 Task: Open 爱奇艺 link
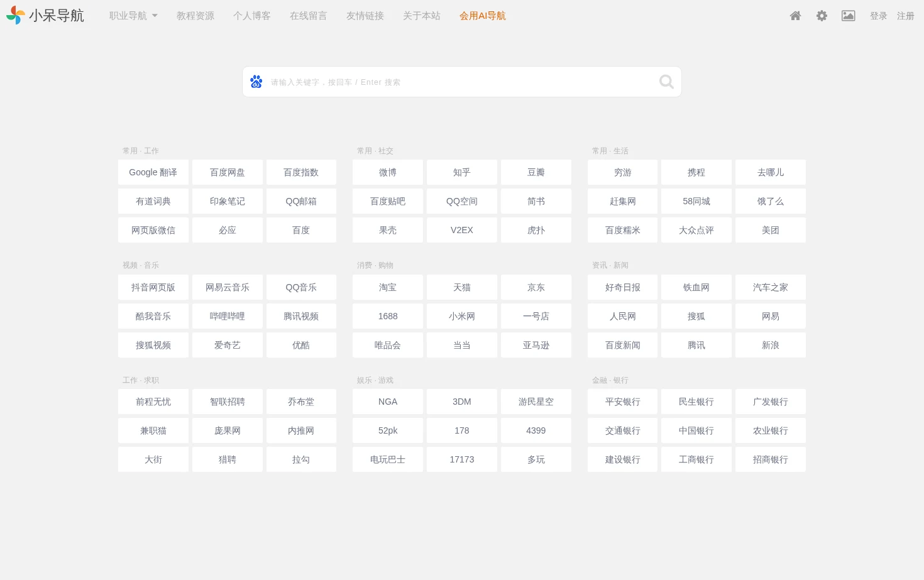pos(228,345)
